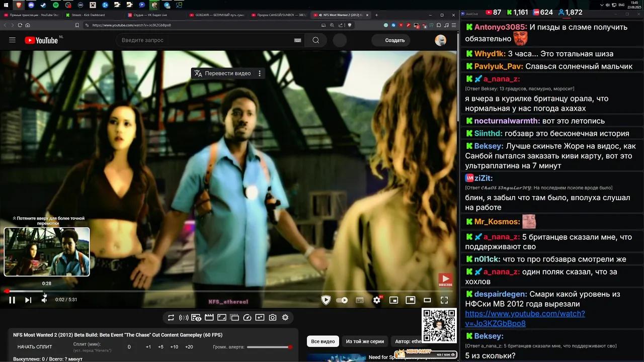Skip to the next video
Screen dimensions: 644x362
click(x=28, y=300)
